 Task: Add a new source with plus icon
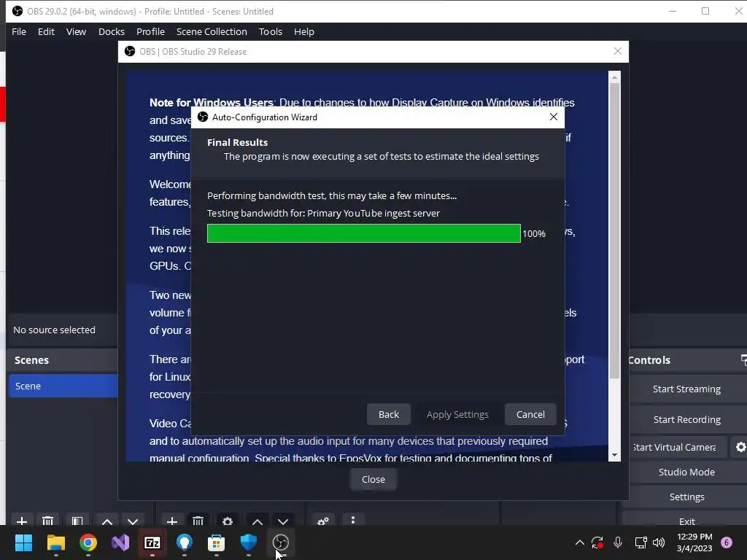(172, 521)
